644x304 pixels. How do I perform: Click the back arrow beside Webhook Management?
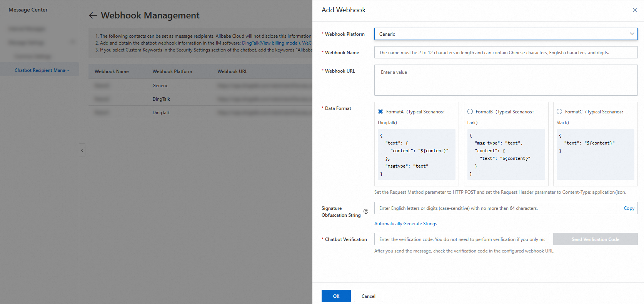coord(93,15)
